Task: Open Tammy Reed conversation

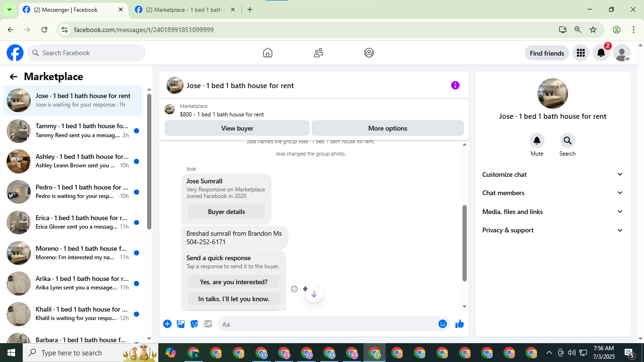Action: pyautogui.click(x=73, y=131)
